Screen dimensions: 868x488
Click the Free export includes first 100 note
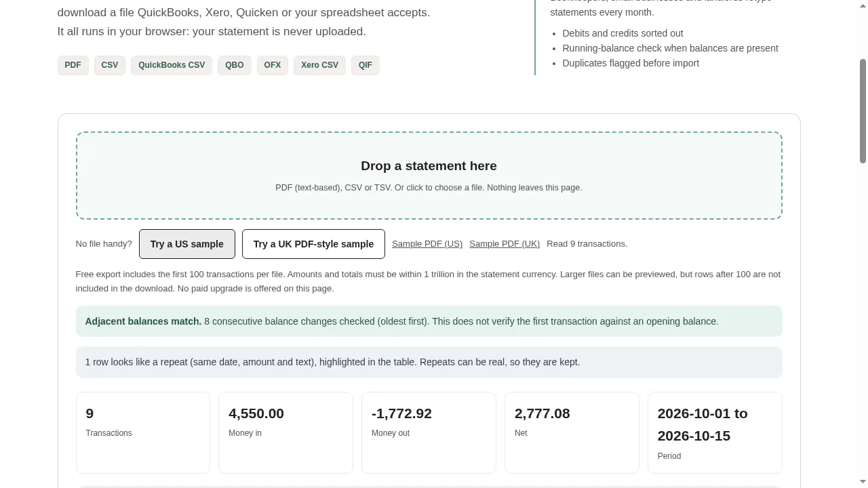point(429,281)
